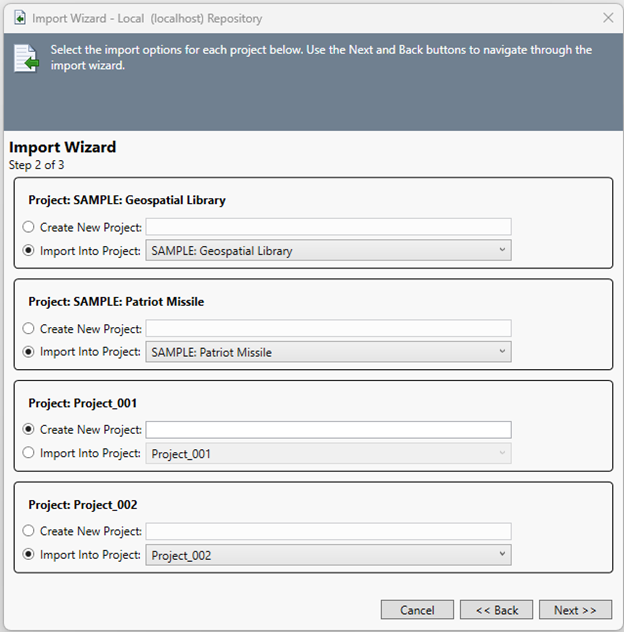Click the new project name field for Geospatial Library
The image size is (624, 632).
[x=328, y=227]
